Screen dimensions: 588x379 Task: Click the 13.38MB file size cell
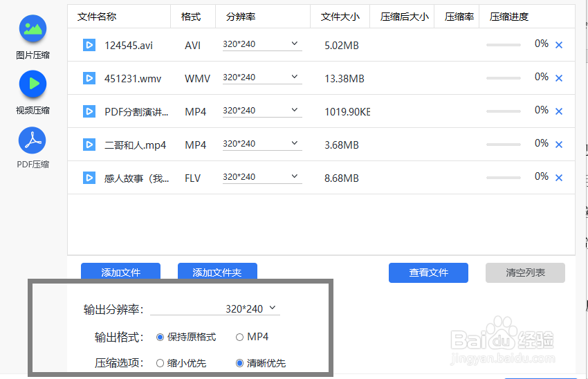point(344,79)
